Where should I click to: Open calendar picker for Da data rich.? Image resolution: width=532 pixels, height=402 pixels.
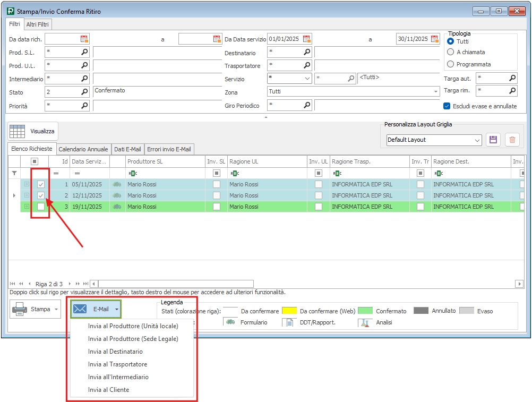tap(84, 39)
